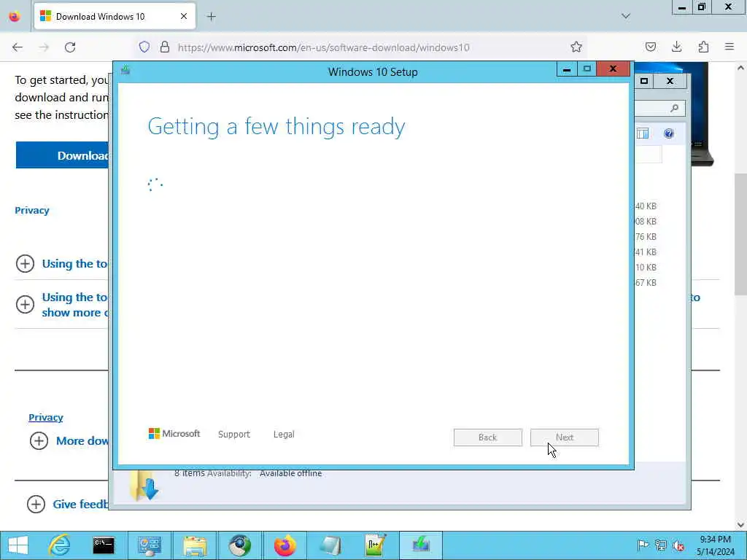The image size is (747, 560).
Task: Launch Internet Explorer from taskbar
Action: pyautogui.click(x=60, y=545)
